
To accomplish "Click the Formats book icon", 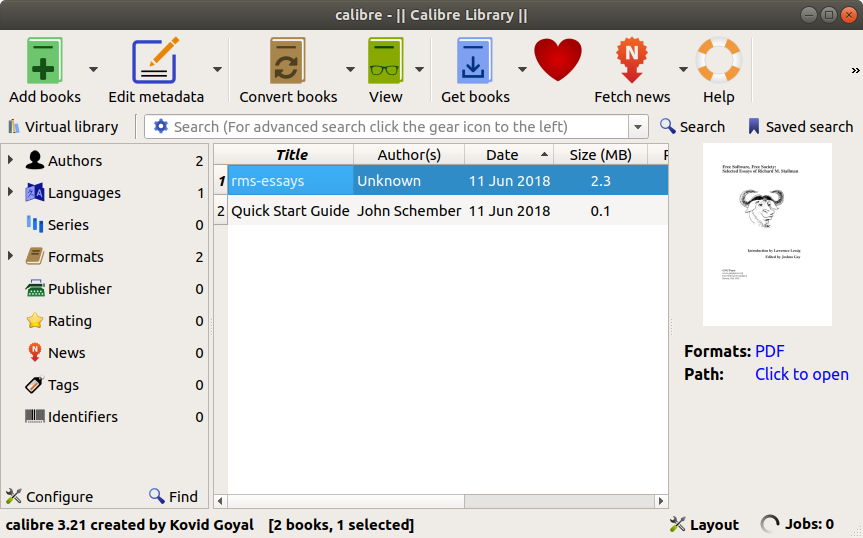I will (x=35, y=256).
